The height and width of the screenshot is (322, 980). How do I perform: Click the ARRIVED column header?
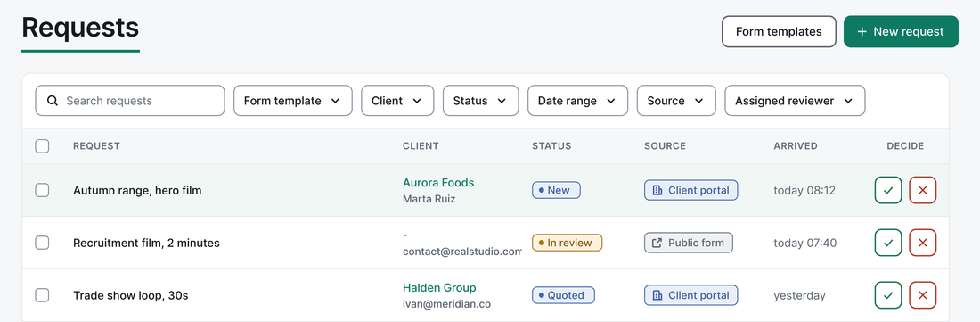pos(795,145)
